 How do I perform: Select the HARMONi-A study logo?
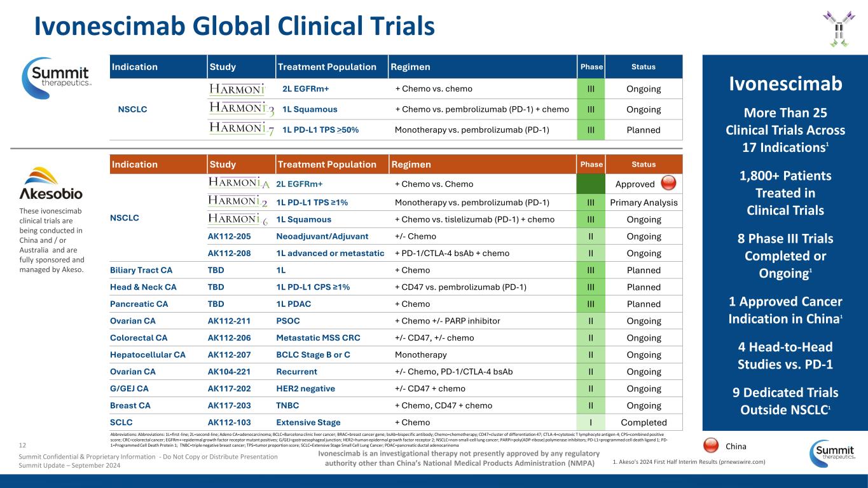tap(239, 184)
